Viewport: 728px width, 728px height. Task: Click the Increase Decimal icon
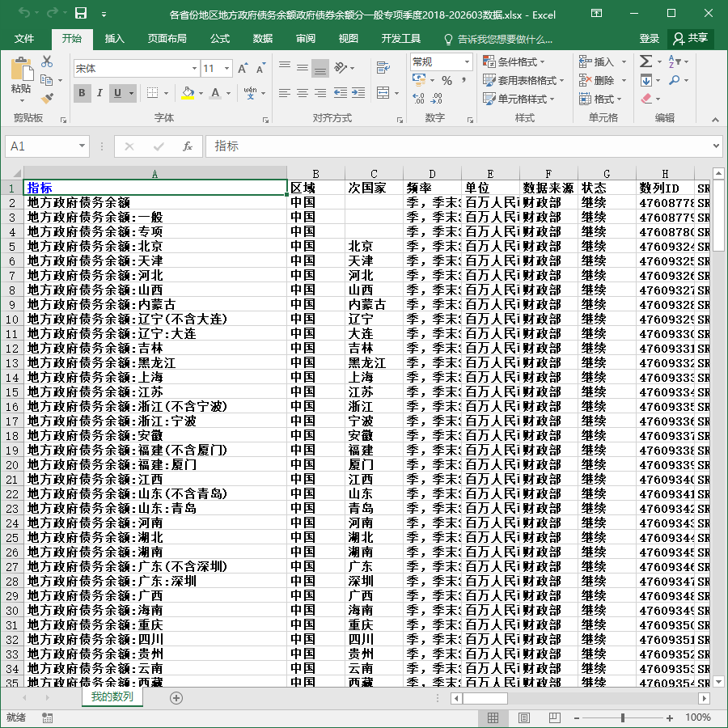[x=418, y=98]
